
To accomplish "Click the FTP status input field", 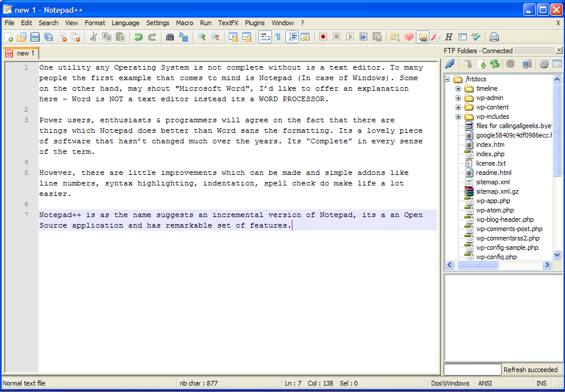I will (473, 369).
